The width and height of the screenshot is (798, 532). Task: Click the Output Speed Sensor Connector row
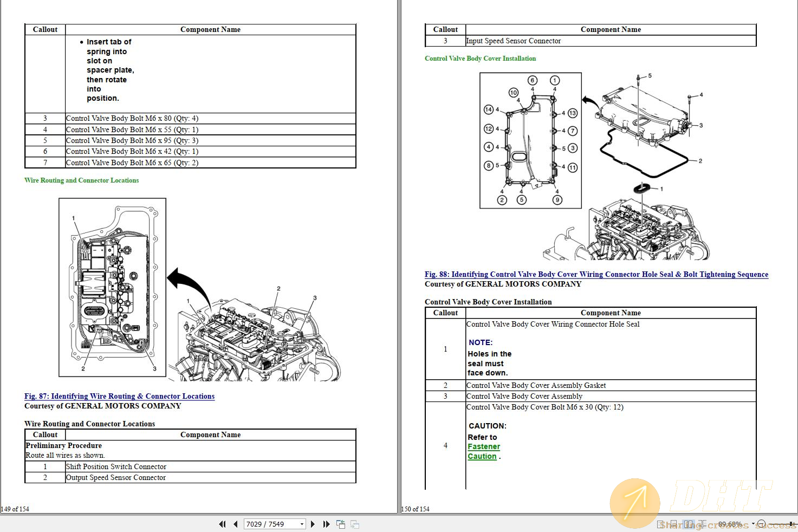click(x=190, y=477)
